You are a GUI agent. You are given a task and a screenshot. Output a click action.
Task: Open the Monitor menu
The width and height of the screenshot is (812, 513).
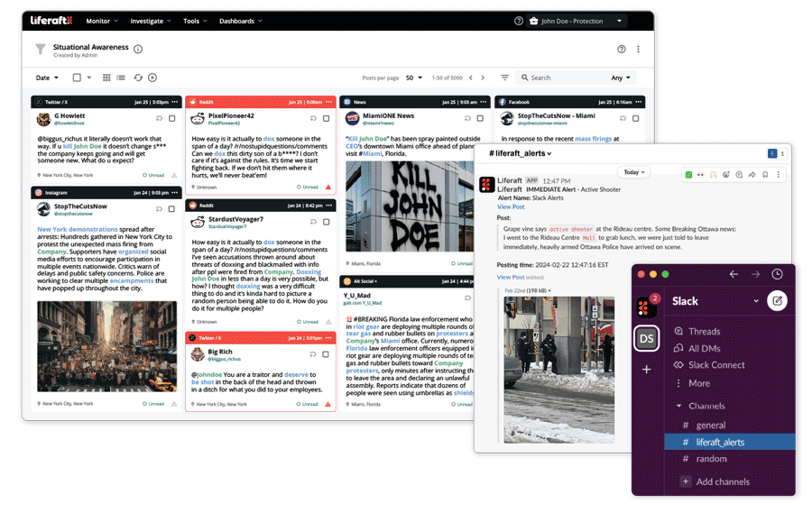coord(102,22)
